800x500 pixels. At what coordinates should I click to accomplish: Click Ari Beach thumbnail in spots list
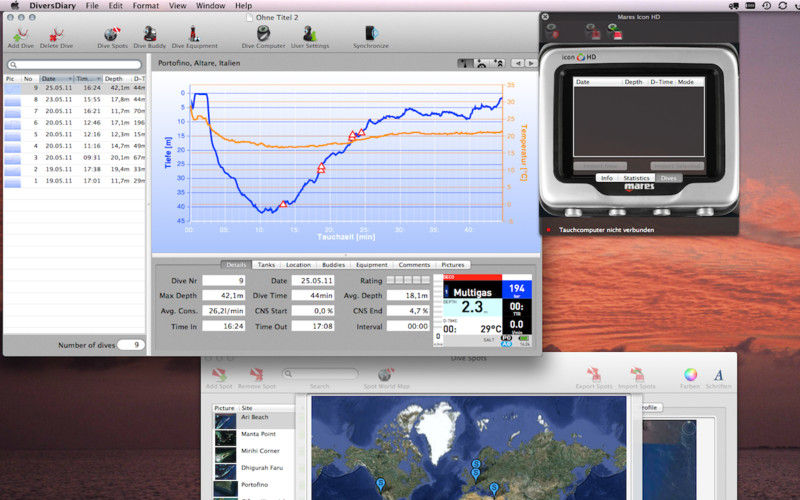pos(225,421)
